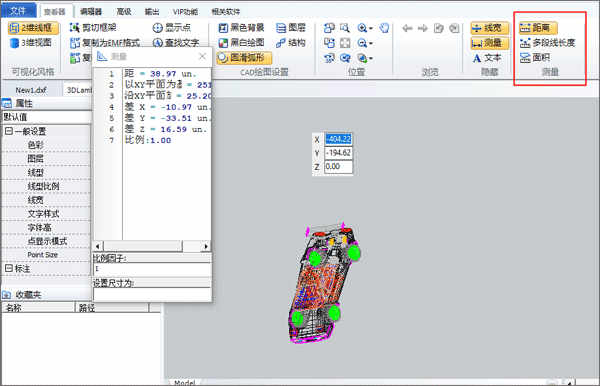Switch to 3维视图 3D view
The height and width of the screenshot is (386, 600).
[x=30, y=42]
